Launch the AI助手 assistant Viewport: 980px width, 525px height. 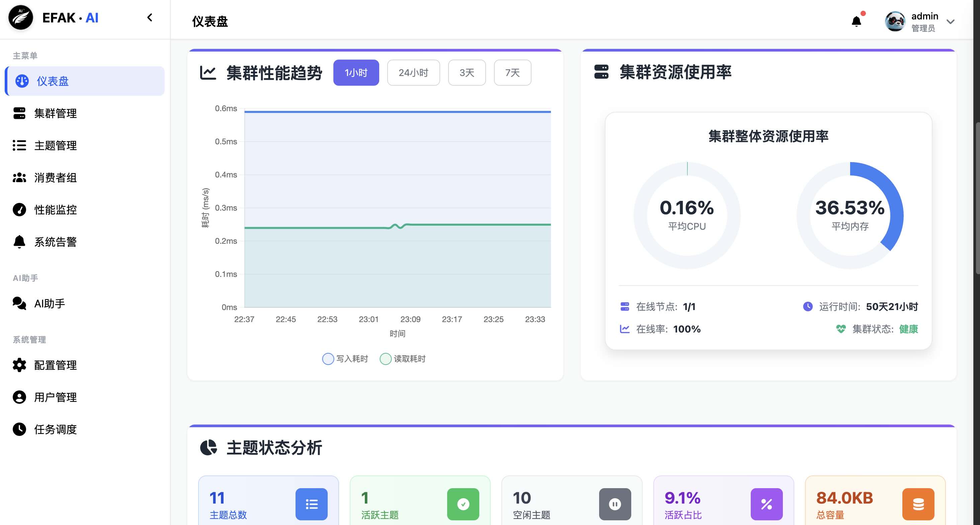pyautogui.click(x=50, y=303)
